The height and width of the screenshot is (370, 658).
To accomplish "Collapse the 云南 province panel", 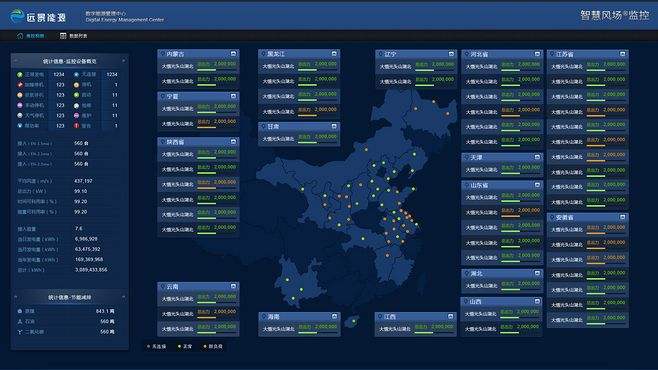I will pyautogui.click(x=233, y=287).
